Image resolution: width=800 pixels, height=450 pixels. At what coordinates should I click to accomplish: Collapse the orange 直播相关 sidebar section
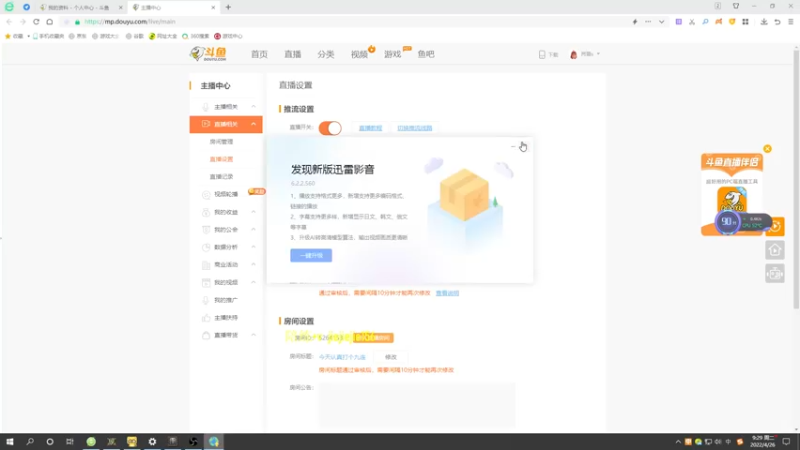254,124
